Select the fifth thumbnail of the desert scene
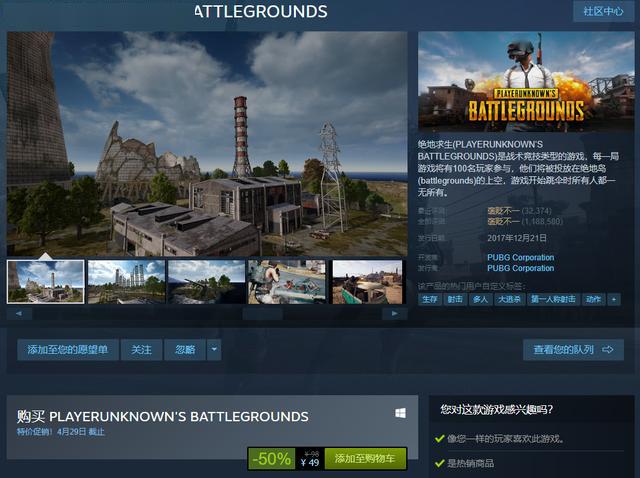Image resolution: width=640 pixels, height=478 pixels. point(367,282)
